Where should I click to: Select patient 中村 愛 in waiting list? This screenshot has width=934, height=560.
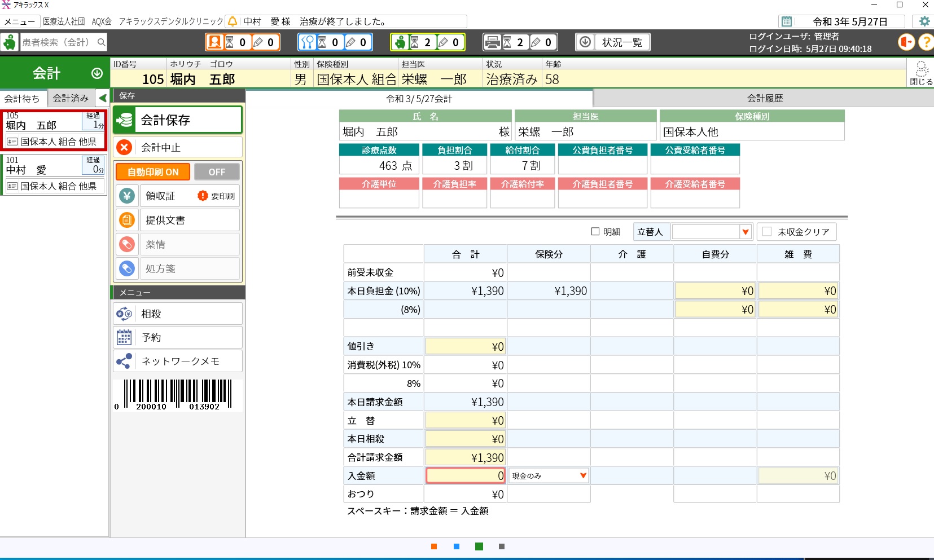[54, 175]
